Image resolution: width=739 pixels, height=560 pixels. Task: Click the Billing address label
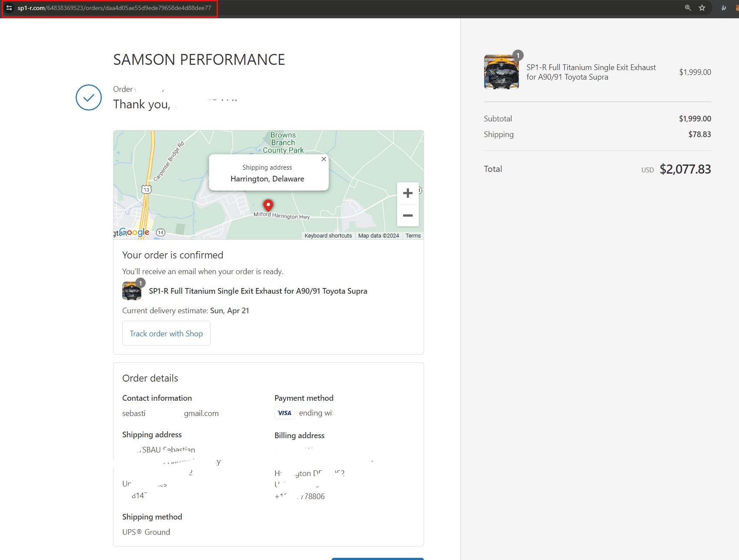(x=299, y=436)
